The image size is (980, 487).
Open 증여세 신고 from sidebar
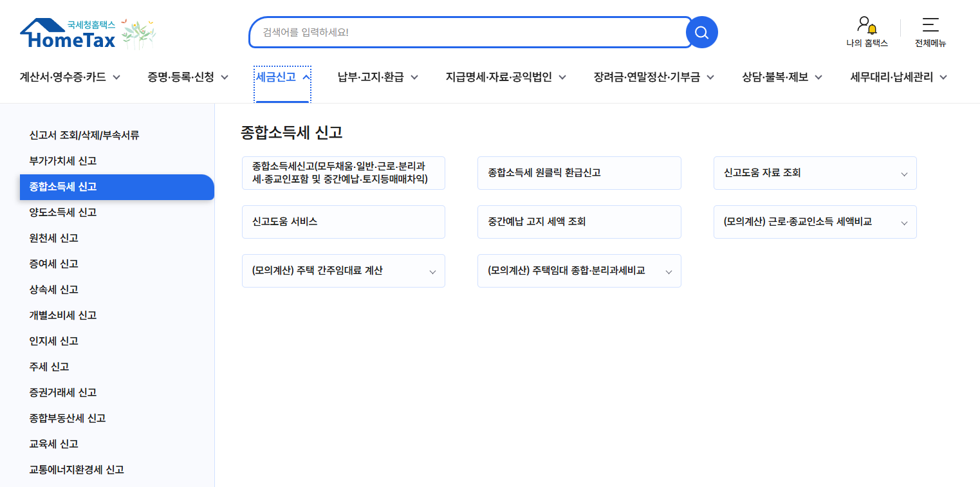tap(53, 264)
